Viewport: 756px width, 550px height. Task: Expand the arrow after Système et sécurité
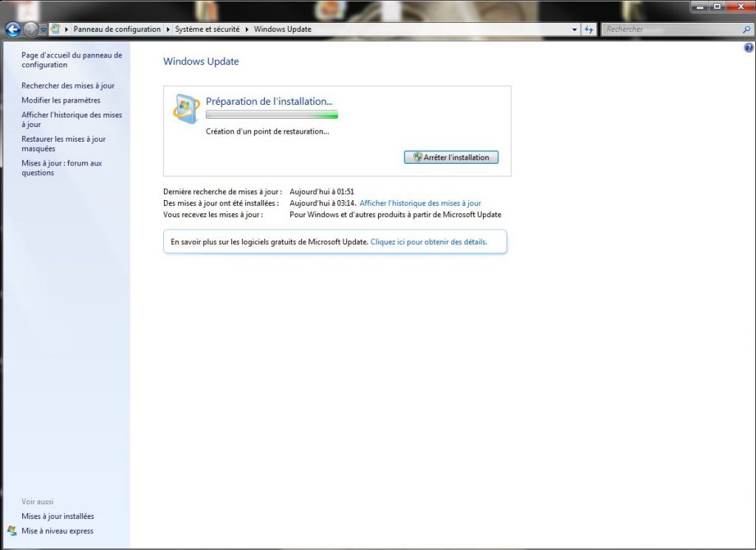click(x=247, y=30)
